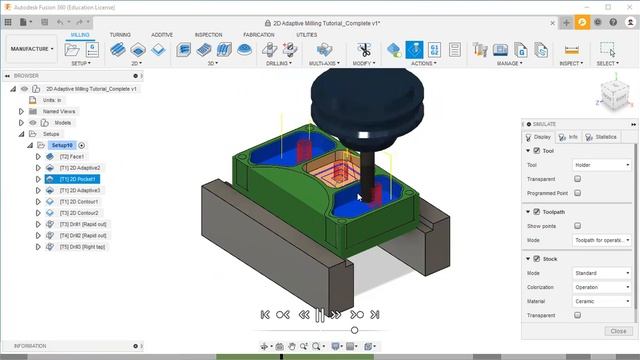The width and height of the screenshot is (640, 360).
Task: Switch to the UTILITIES tab
Action: point(307,35)
